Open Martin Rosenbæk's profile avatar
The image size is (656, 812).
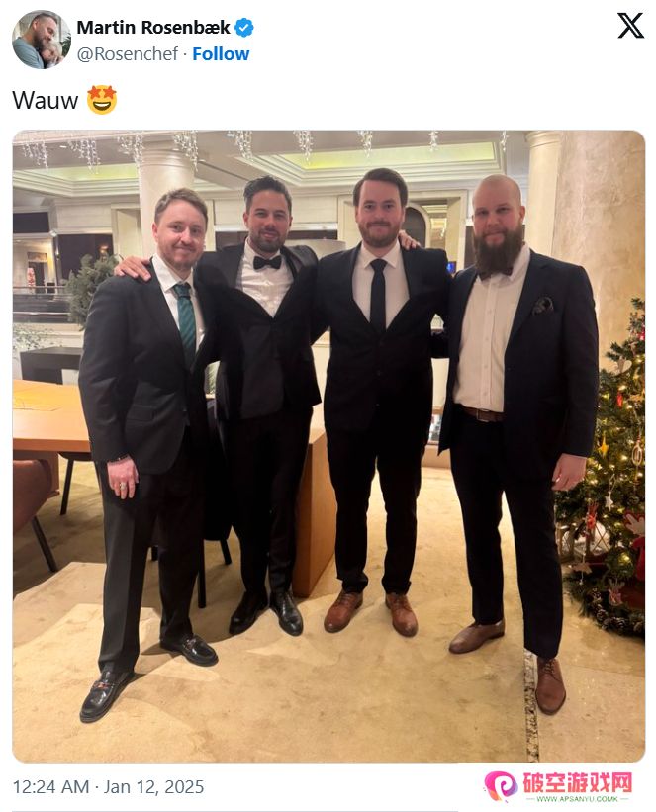42,40
